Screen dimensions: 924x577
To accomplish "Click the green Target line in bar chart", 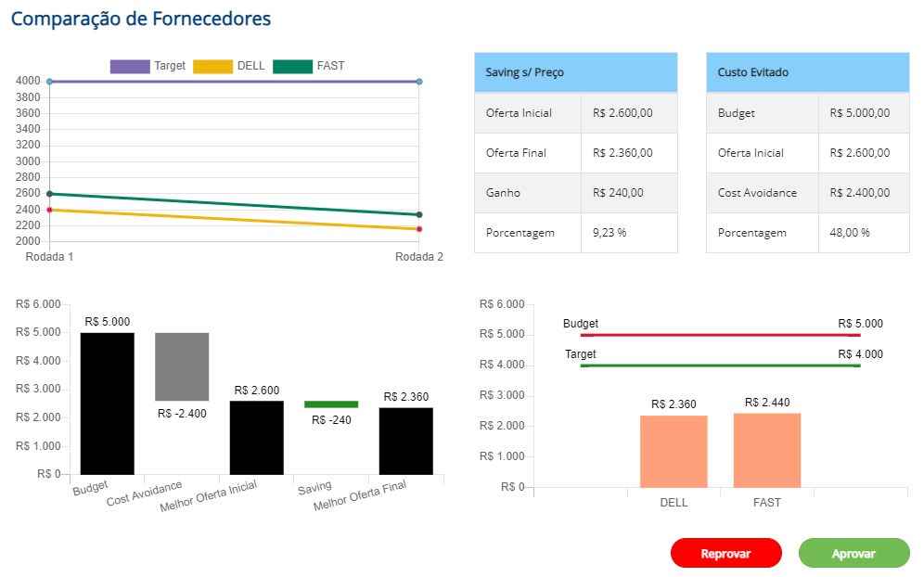I will point(720,365).
